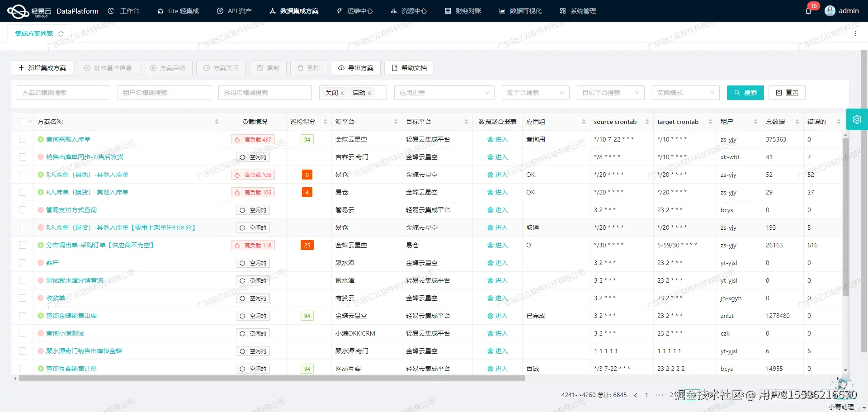Check the row checkbox for 查询采购入库单
This screenshot has height=412, width=868.
point(23,139)
